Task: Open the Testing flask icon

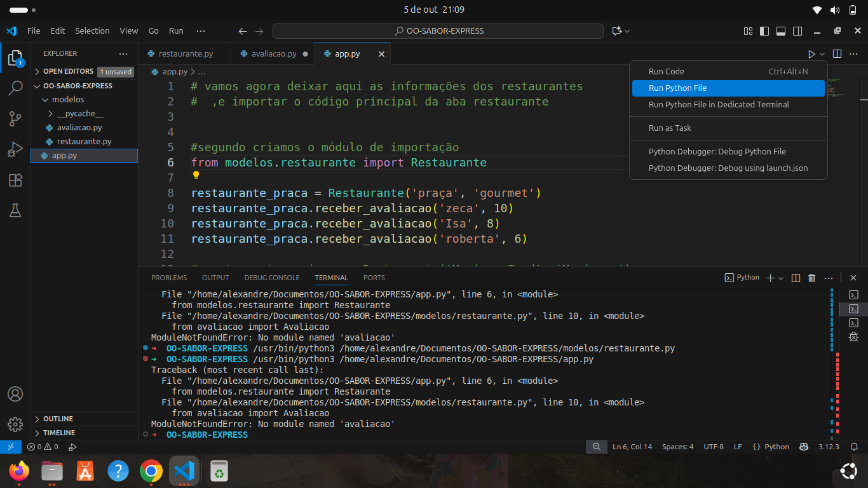Action: [15, 211]
